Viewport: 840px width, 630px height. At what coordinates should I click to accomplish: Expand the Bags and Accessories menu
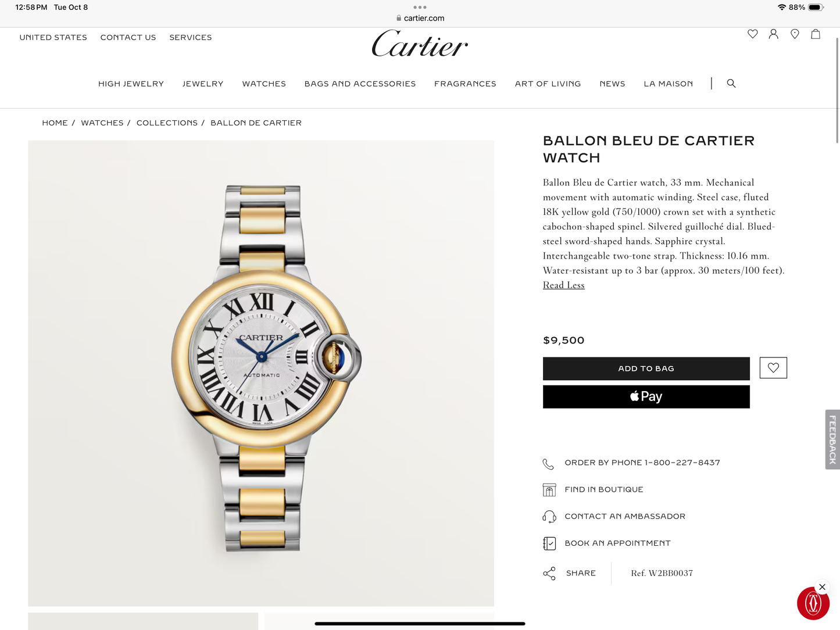[x=360, y=84]
